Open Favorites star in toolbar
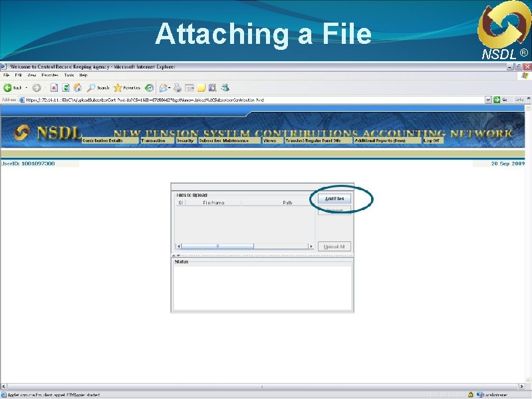Screen dimensions: 532x399 (x=127, y=88)
